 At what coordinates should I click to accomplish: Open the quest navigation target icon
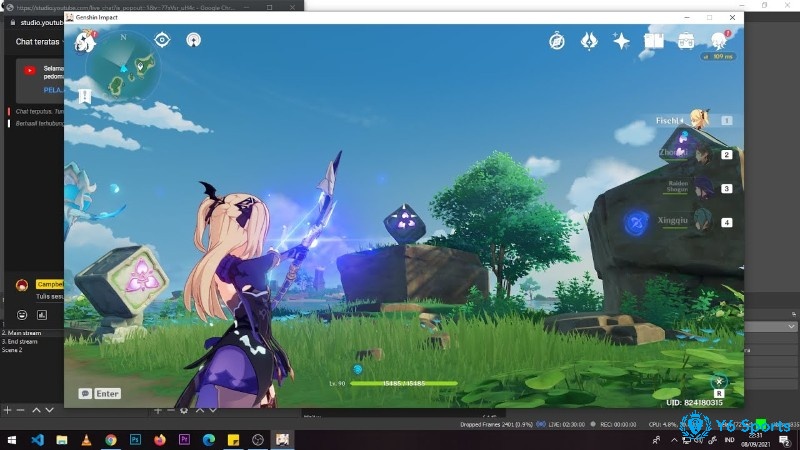[x=162, y=40]
